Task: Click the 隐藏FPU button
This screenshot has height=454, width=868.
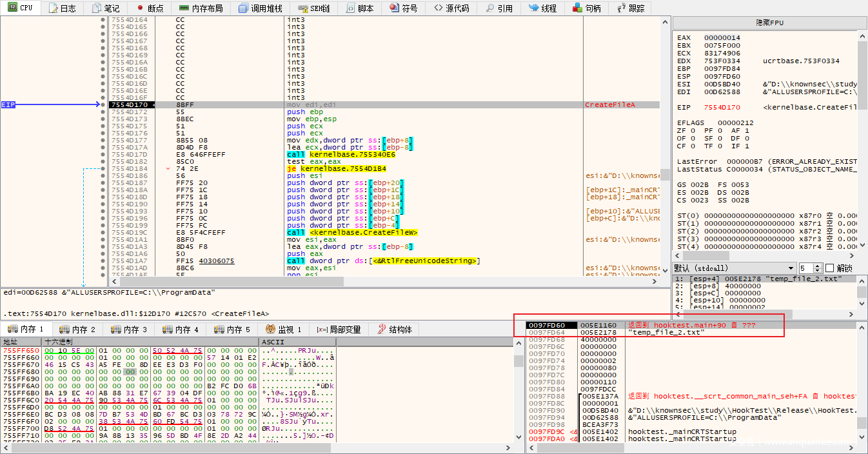Action: click(770, 23)
